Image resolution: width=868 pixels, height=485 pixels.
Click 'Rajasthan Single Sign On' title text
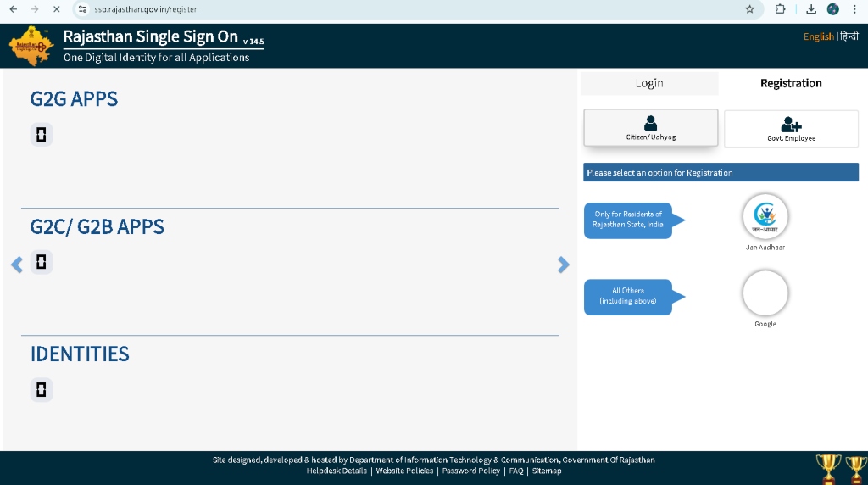coord(151,36)
